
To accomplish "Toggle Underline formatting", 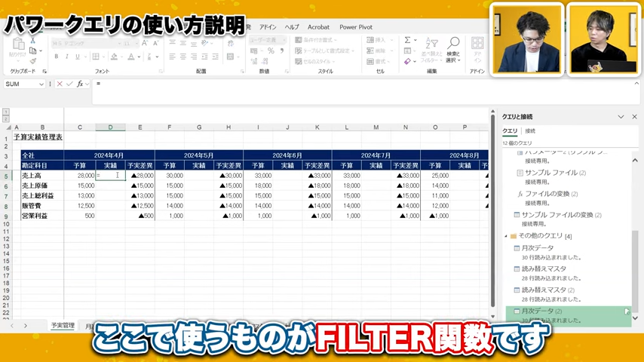I will pyautogui.click(x=77, y=57).
